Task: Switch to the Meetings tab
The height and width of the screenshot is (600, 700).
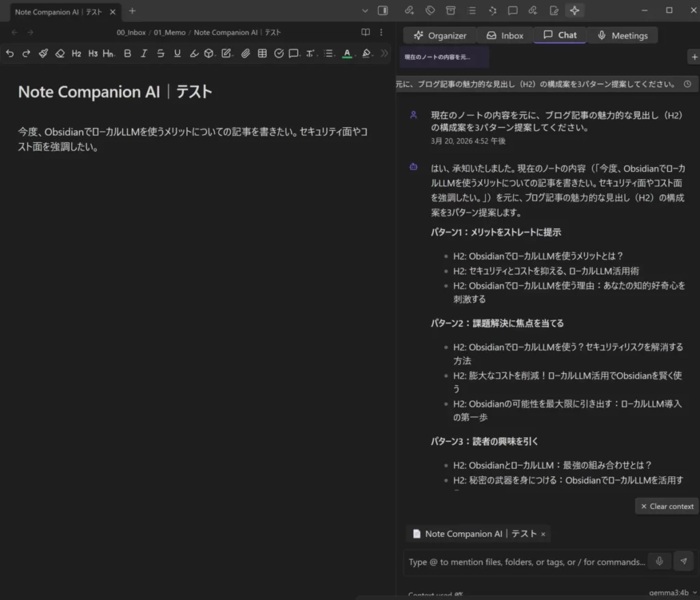Action: pyautogui.click(x=622, y=35)
